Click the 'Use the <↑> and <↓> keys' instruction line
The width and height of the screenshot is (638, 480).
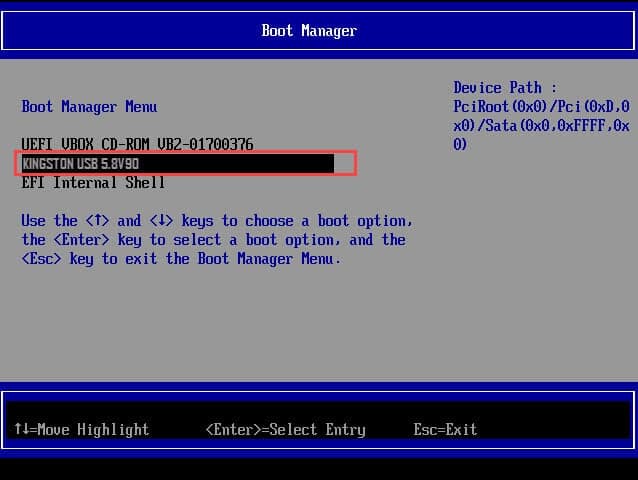[217, 221]
